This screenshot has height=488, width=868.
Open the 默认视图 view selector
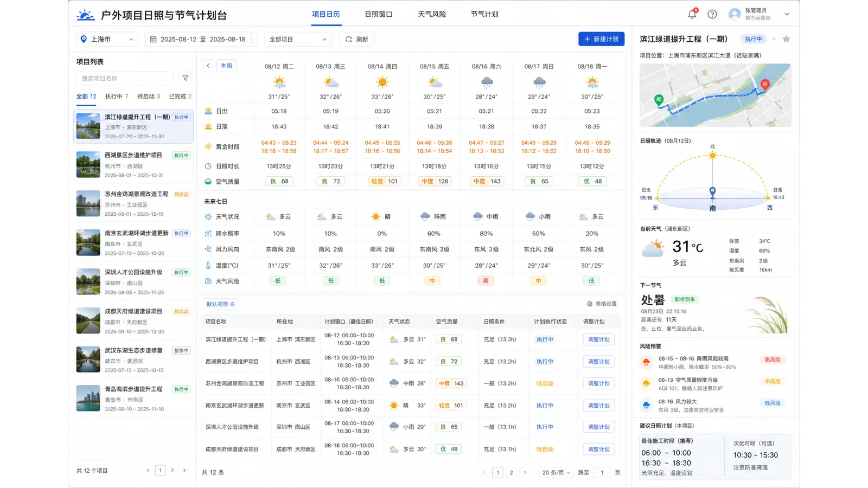[221, 304]
